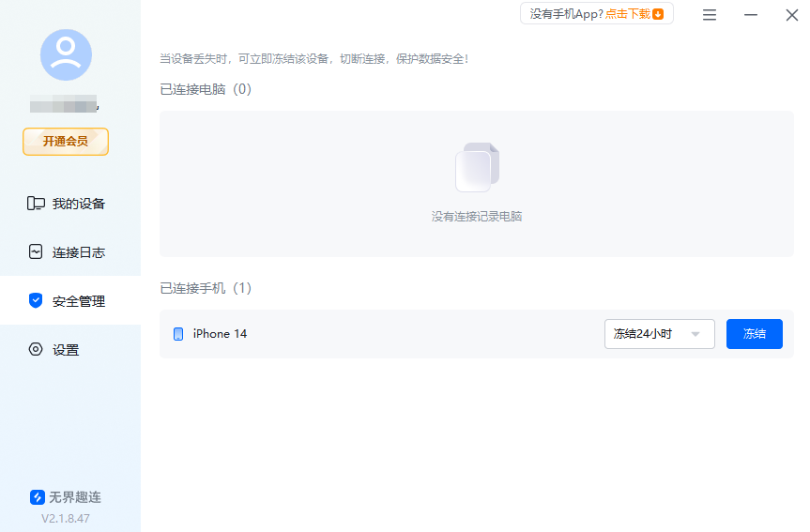Click the blue 冻结 button
Viewport: 810px width, 532px height.
(755, 334)
